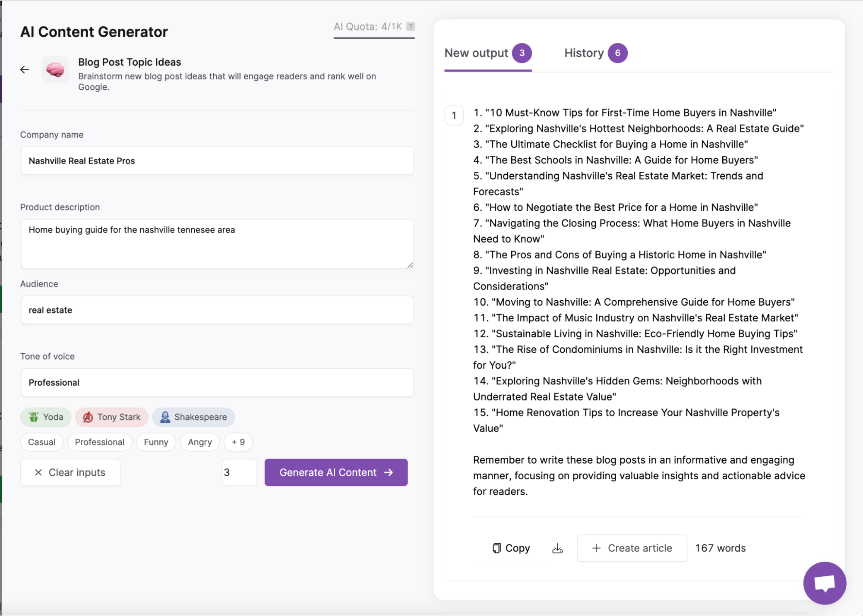Select the Yoda tone chip
The height and width of the screenshot is (616, 863).
(x=46, y=417)
